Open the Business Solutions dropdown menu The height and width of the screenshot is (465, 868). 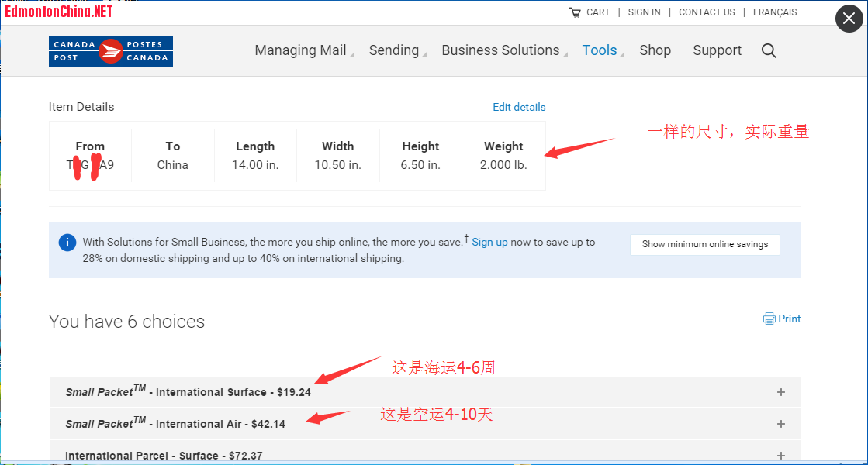500,50
